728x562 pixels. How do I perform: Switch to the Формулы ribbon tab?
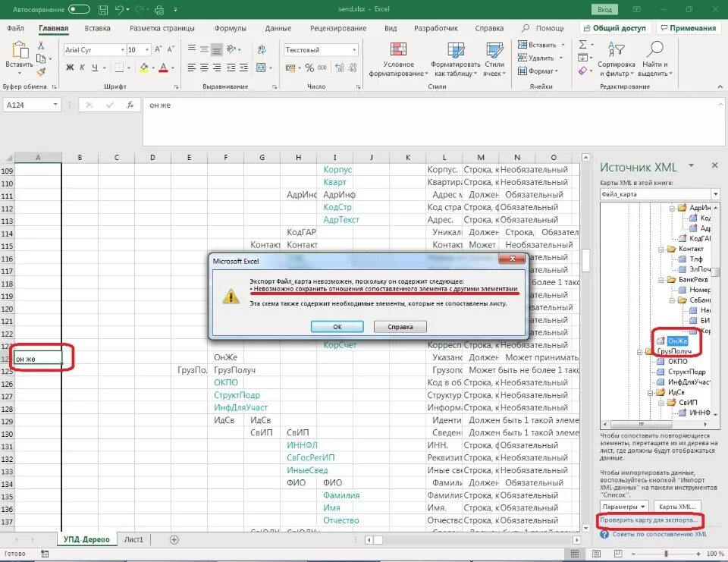[231, 28]
